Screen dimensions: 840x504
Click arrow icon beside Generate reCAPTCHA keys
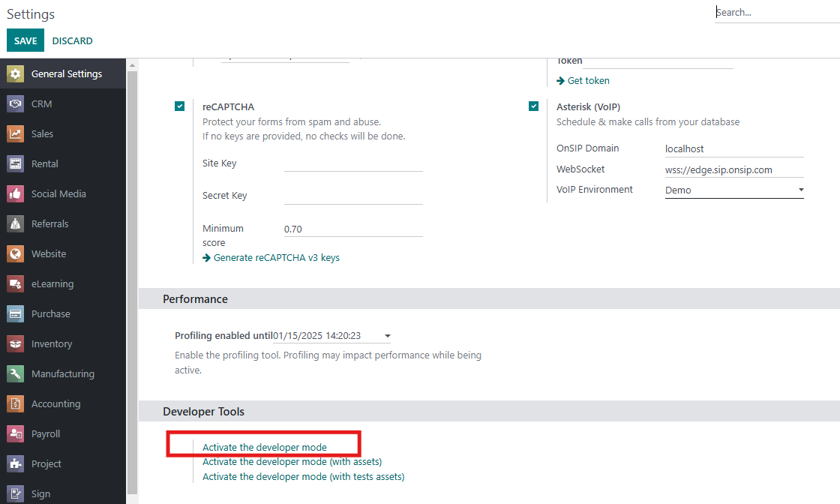(206, 258)
